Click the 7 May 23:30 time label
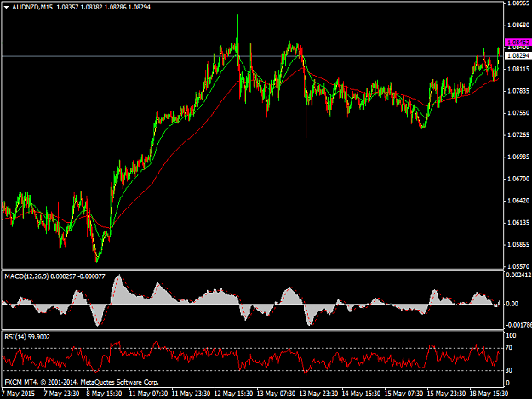This screenshot has width=532, height=399. coord(62,394)
